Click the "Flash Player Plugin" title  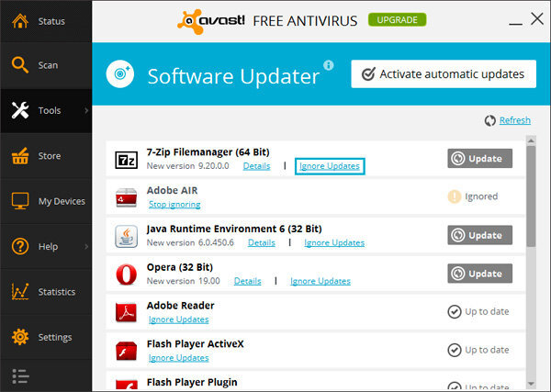tap(192, 382)
